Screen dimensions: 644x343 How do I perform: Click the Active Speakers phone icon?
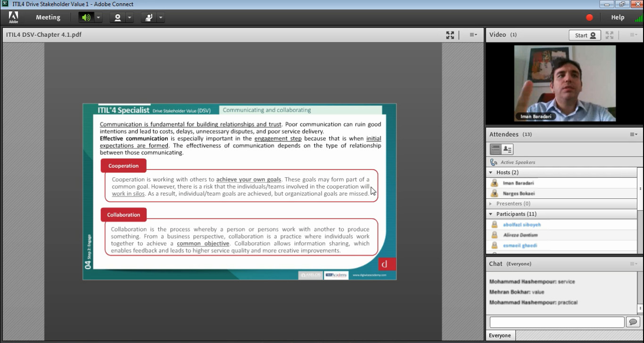point(494,162)
